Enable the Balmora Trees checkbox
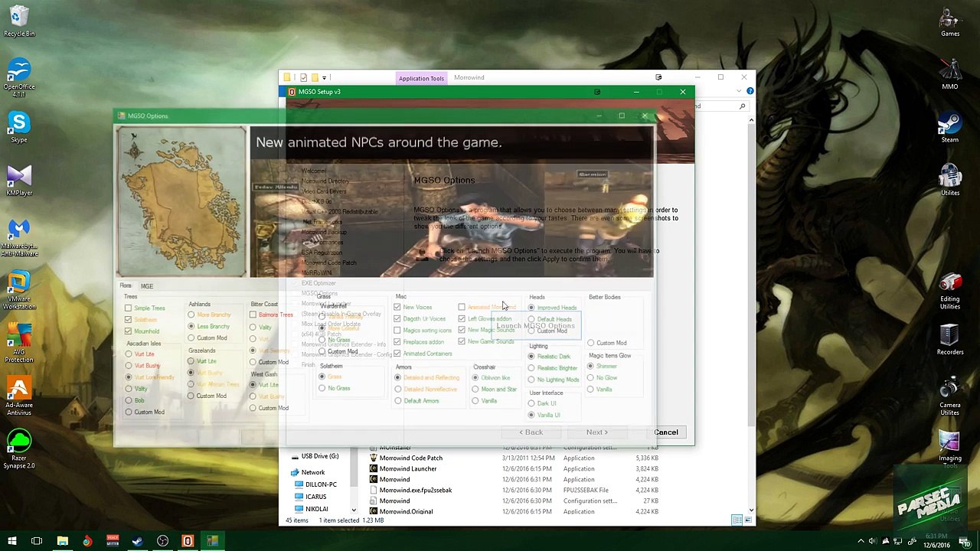The height and width of the screenshot is (551, 980). click(253, 315)
